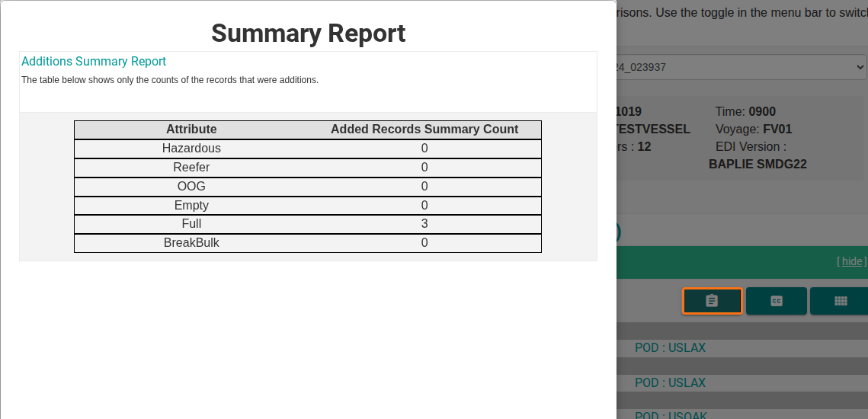868x419 pixels.
Task: Click the BreakBulk row count value 0
Action: 424,242
